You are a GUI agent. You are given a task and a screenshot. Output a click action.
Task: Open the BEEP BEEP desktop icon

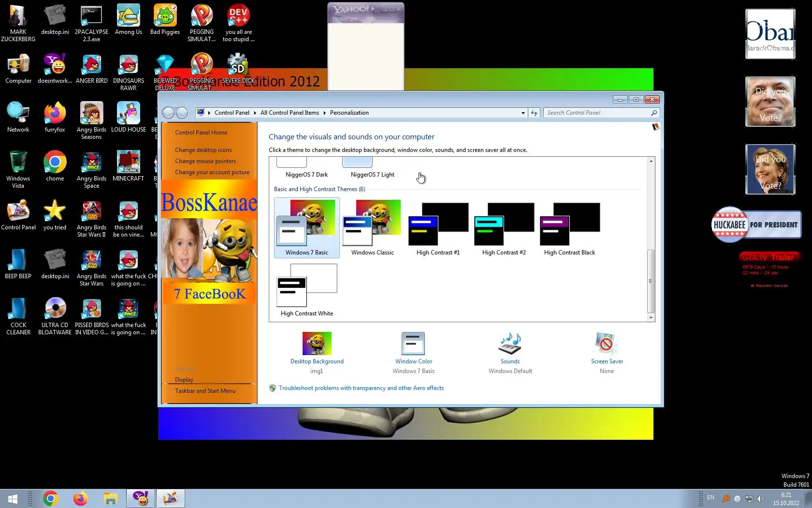click(18, 265)
